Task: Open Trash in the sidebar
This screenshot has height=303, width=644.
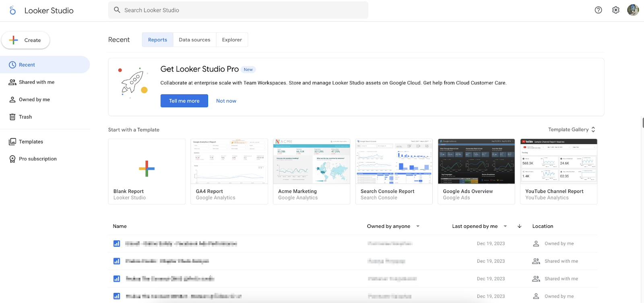Action: point(45,117)
